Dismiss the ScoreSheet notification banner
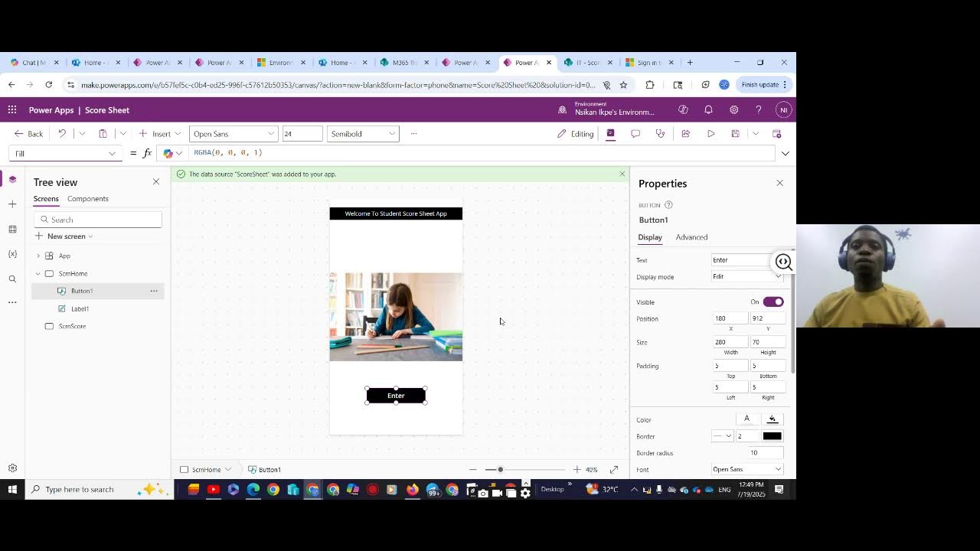Viewport: 980px width, 551px height. tap(622, 174)
